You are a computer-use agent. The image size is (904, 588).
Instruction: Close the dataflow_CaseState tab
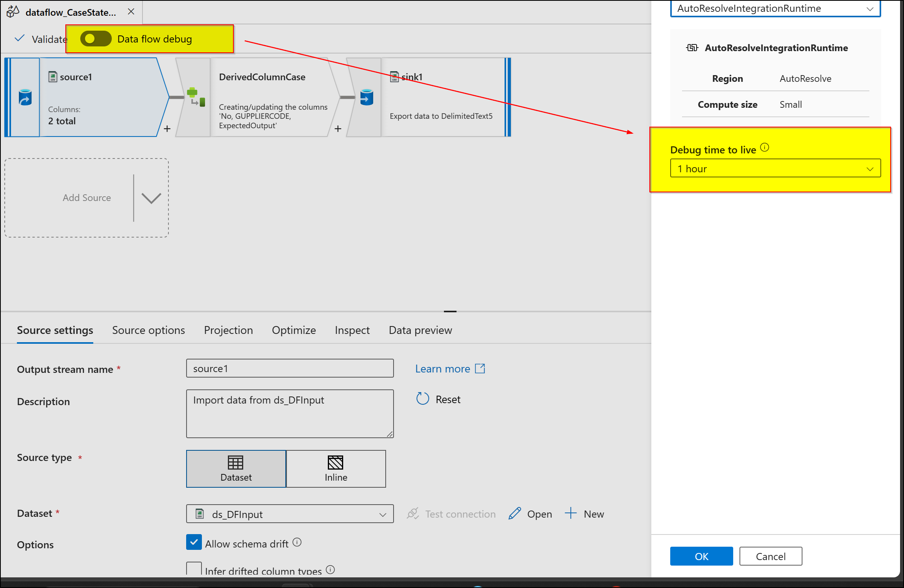131,12
